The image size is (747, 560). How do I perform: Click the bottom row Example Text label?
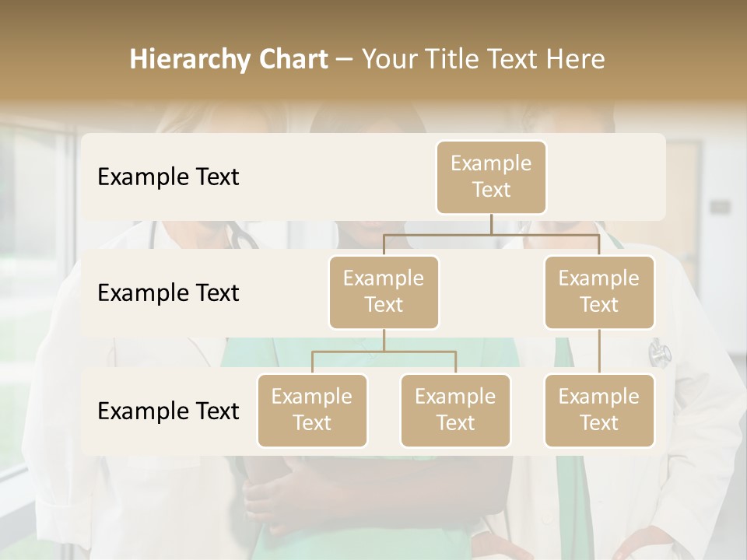167,411
